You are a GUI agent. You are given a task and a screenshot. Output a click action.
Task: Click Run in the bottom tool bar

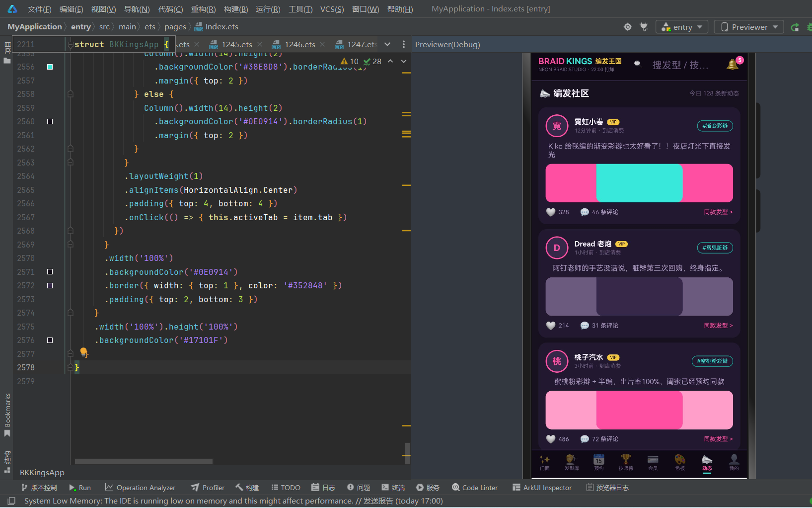click(79, 488)
